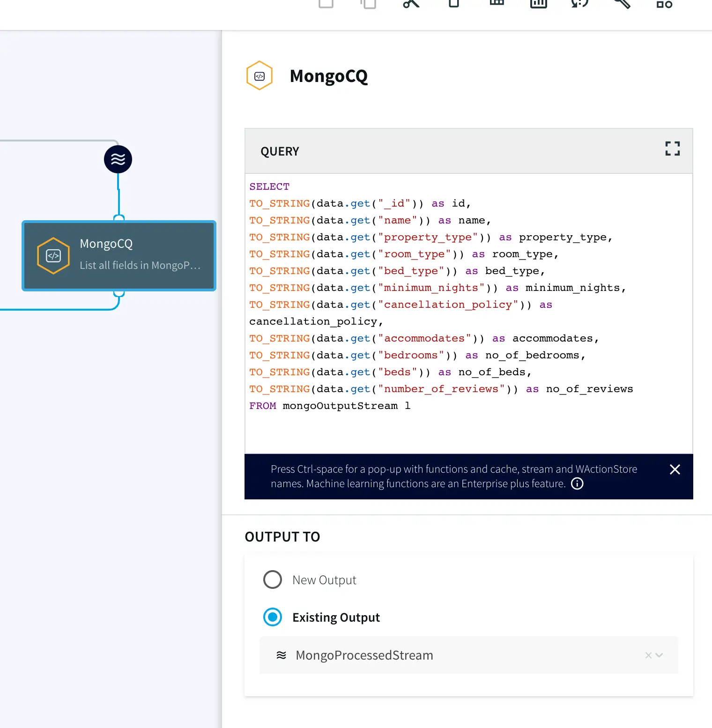Open the MongoProcessedStream dropdown chevron
The height and width of the screenshot is (728, 712).
(660, 655)
